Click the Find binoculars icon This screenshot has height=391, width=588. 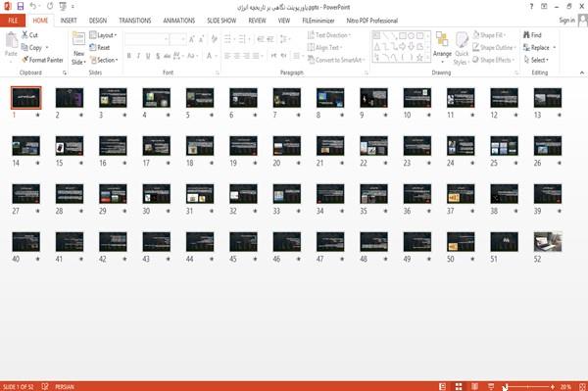pos(526,35)
